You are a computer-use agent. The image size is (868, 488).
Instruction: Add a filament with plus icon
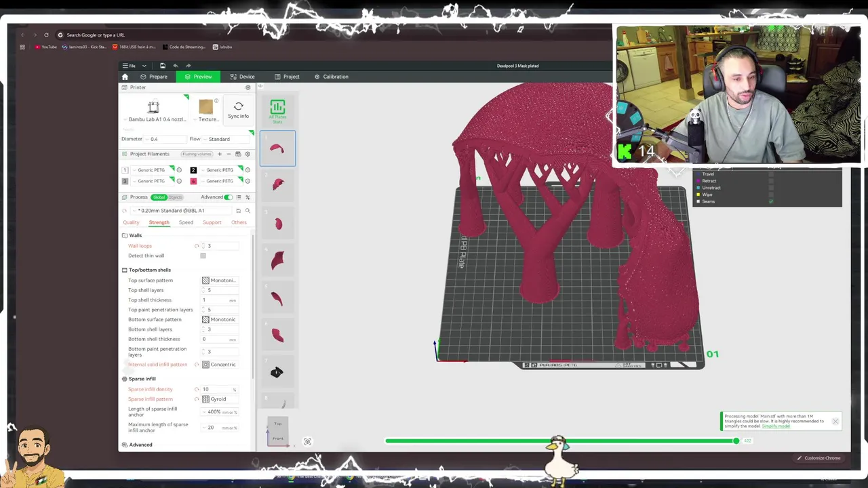click(x=219, y=154)
